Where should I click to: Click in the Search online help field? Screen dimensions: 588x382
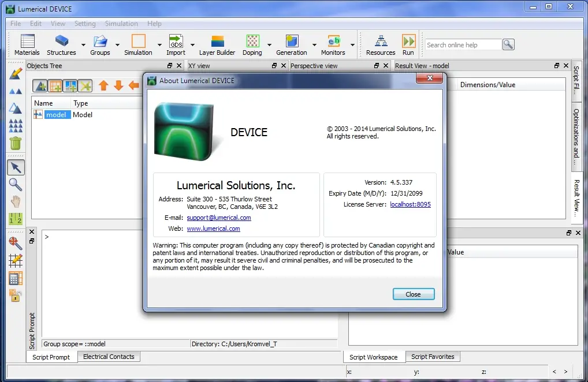point(463,45)
